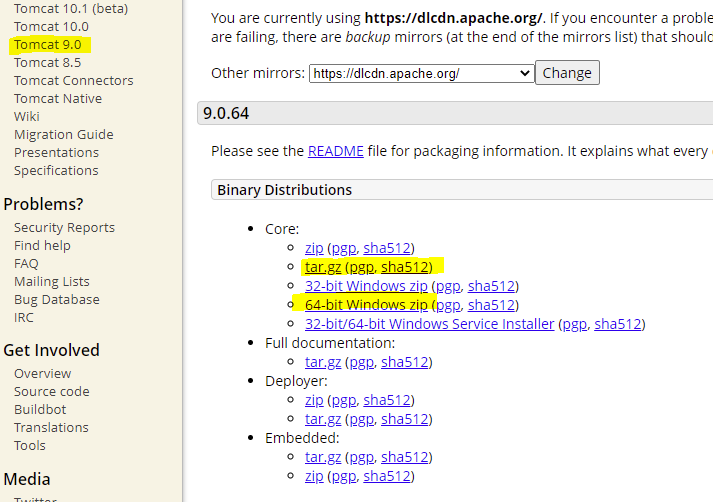
Task: Open pgp for Embedded zip
Action: click(x=344, y=476)
